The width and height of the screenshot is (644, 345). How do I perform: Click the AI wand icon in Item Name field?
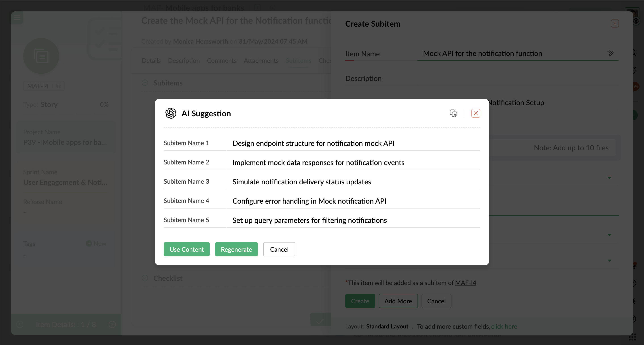point(610,53)
